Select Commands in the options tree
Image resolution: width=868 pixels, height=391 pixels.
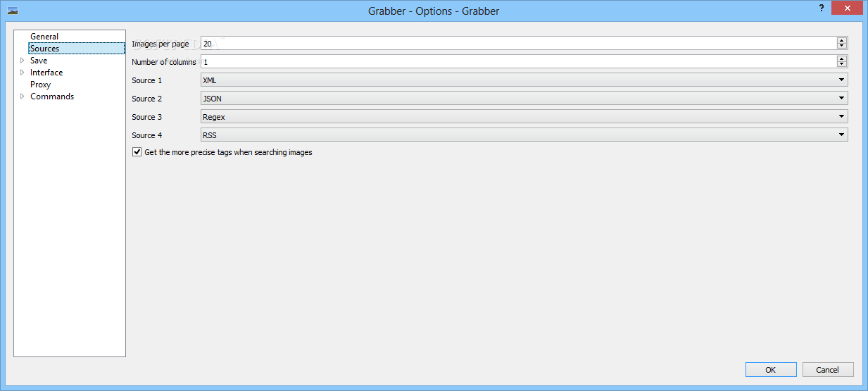point(52,97)
